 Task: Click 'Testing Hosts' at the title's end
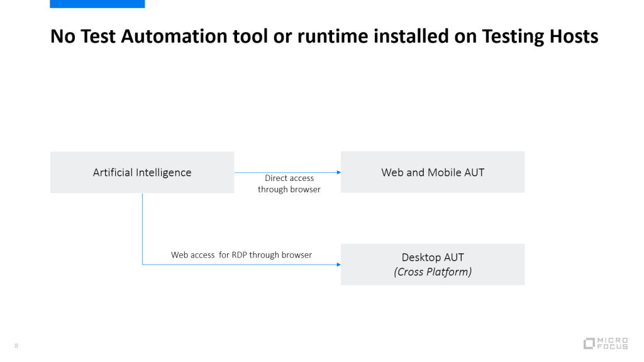540,36
